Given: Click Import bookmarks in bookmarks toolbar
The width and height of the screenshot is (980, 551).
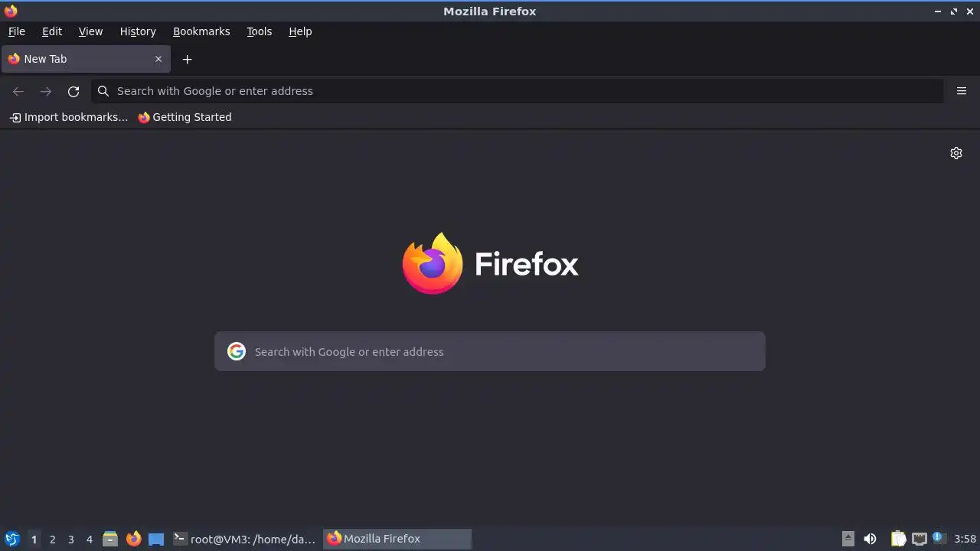Looking at the screenshot, I should (69, 117).
